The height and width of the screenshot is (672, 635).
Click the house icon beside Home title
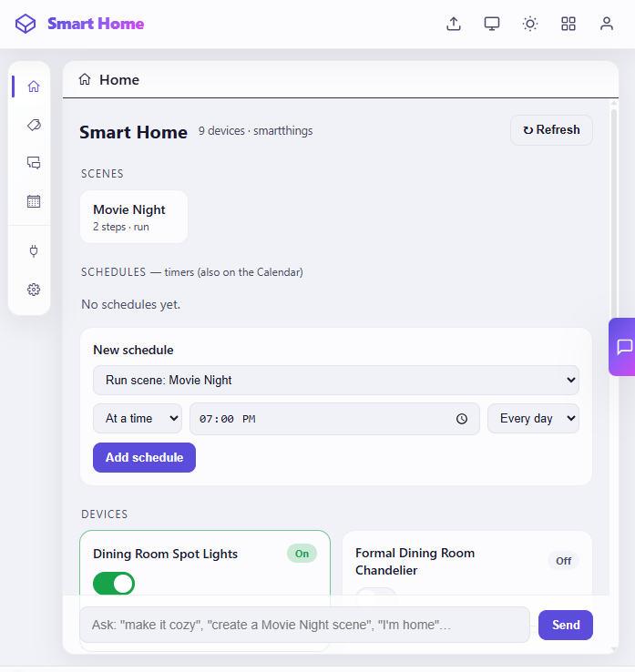tap(85, 79)
